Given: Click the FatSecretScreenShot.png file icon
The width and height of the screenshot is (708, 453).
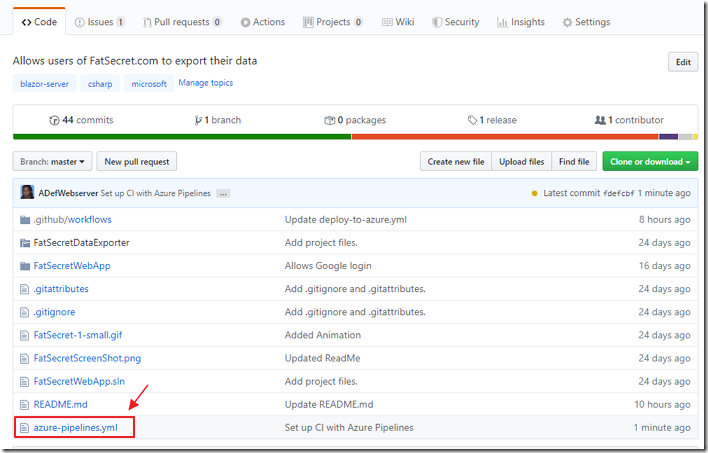Looking at the screenshot, I should coord(24,359).
